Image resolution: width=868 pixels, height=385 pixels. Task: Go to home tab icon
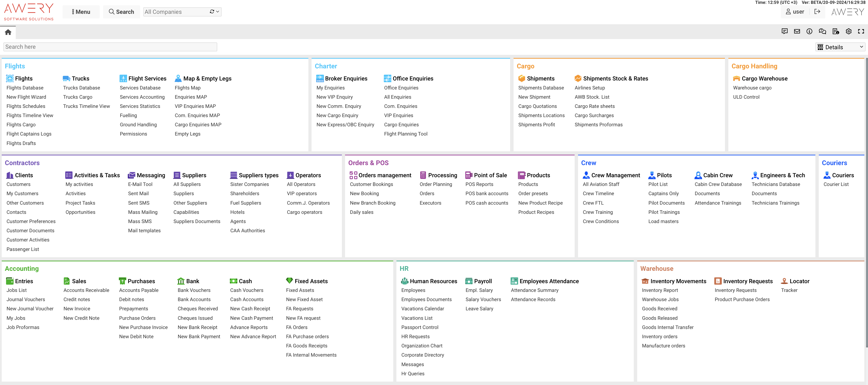coord(8,32)
